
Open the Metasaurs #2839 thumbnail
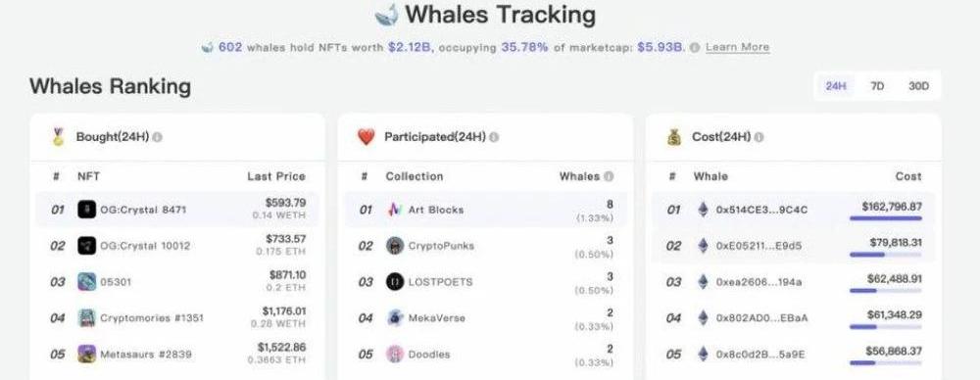87,355
